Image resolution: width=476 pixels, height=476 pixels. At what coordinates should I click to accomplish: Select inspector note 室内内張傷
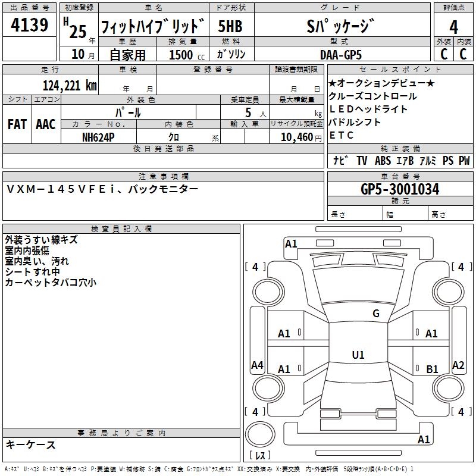[27, 250]
